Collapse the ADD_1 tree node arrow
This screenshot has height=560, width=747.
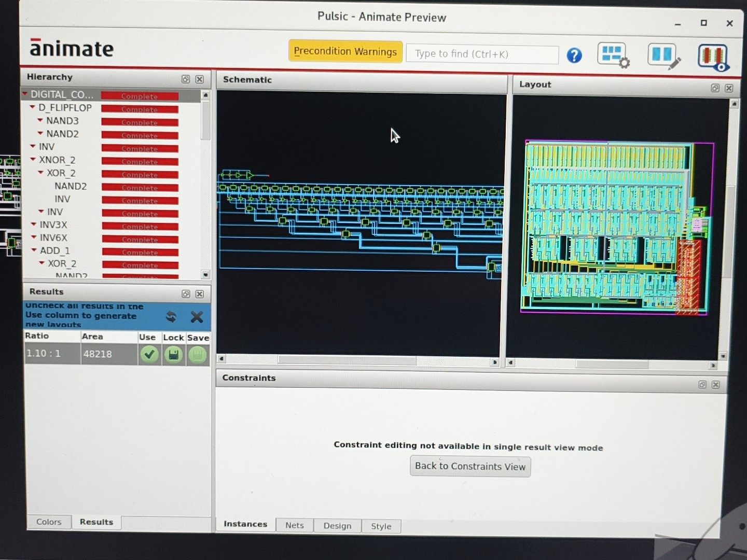(x=34, y=250)
